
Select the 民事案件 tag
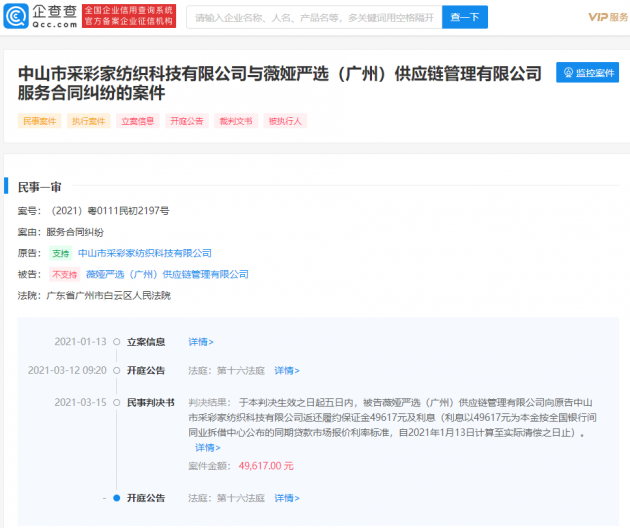[x=39, y=121]
